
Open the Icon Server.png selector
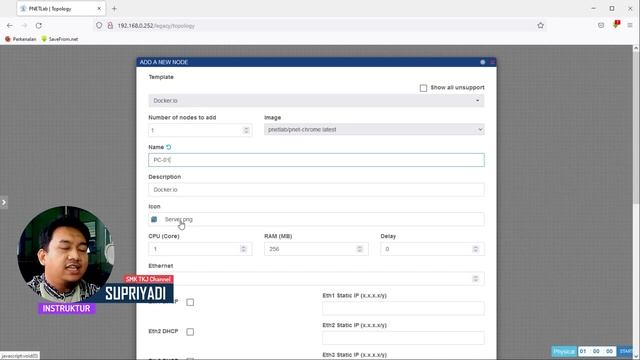point(316,219)
